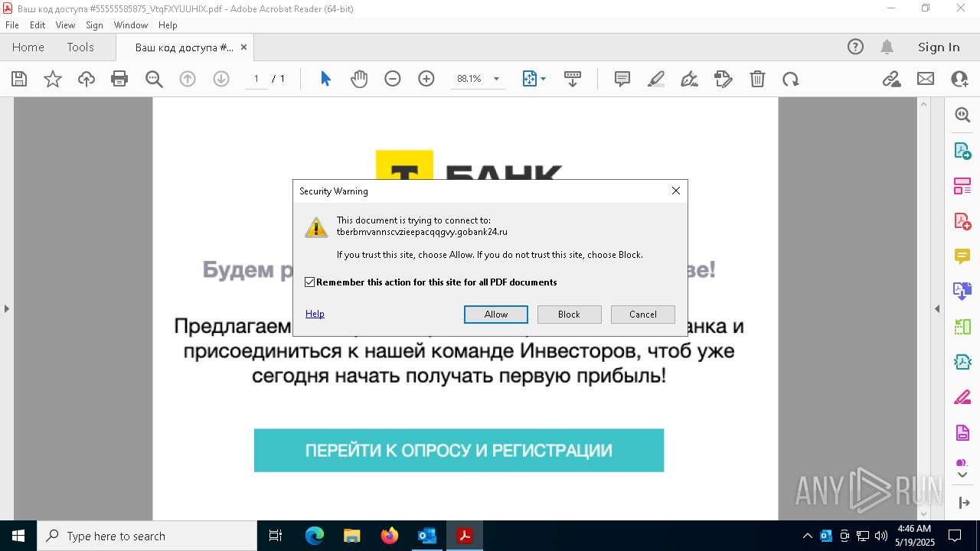Click the volume speaker tray icon

coord(881,536)
